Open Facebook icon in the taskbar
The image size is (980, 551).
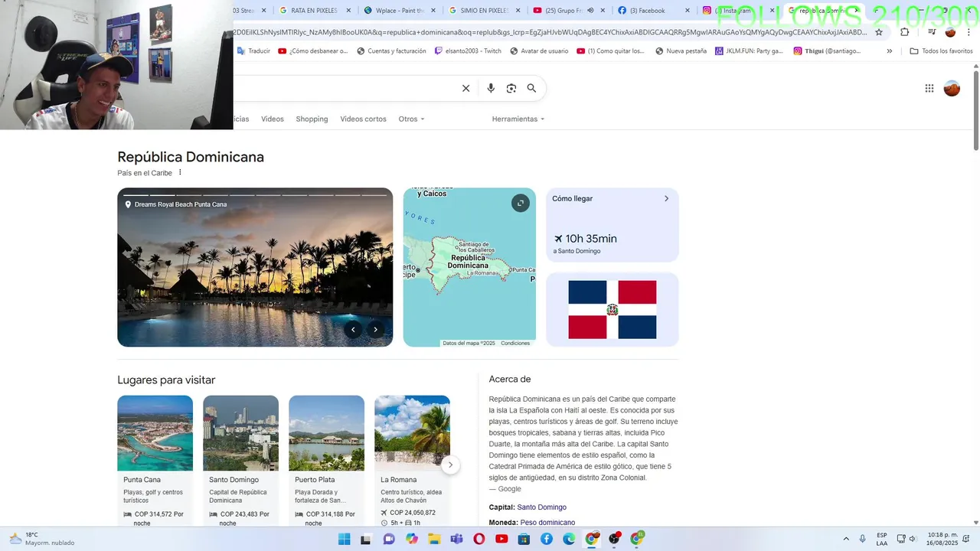(547, 539)
